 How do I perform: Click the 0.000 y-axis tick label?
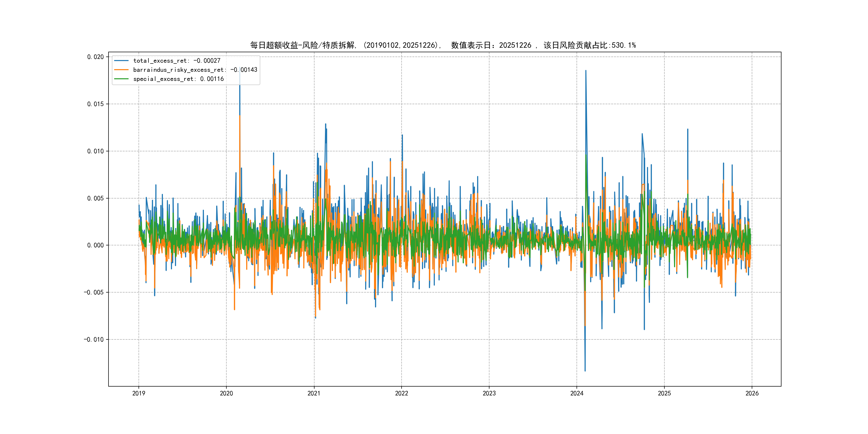(x=95, y=245)
